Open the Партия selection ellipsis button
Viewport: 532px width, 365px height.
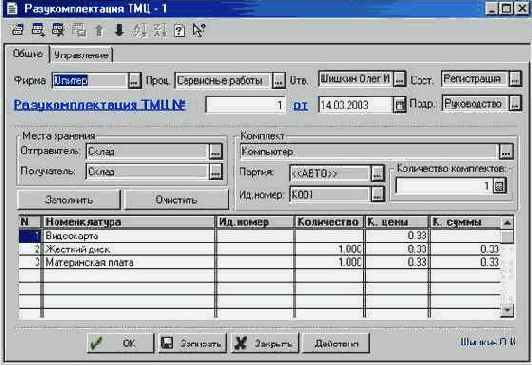pos(377,174)
